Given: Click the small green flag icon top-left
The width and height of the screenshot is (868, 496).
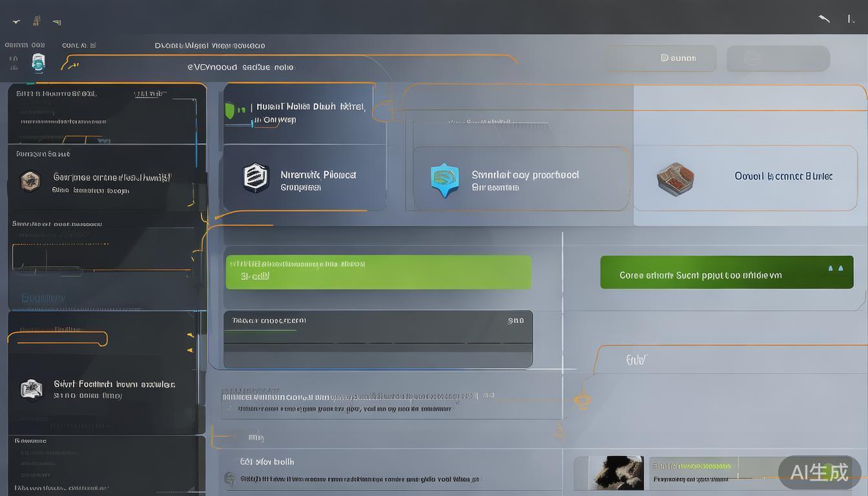Looking at the screenshot, I should click(x=57, y=22).
